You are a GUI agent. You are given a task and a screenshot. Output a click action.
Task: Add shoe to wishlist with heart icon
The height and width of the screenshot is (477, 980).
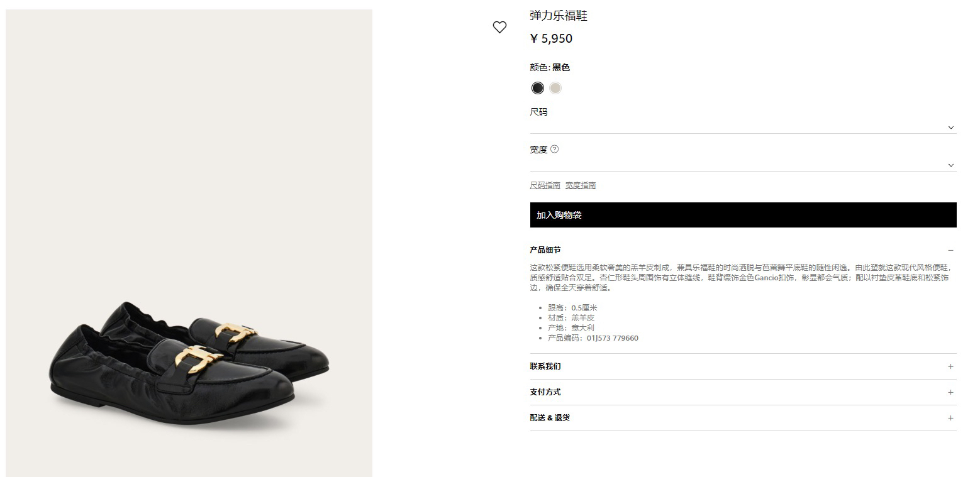click(499, 27)
